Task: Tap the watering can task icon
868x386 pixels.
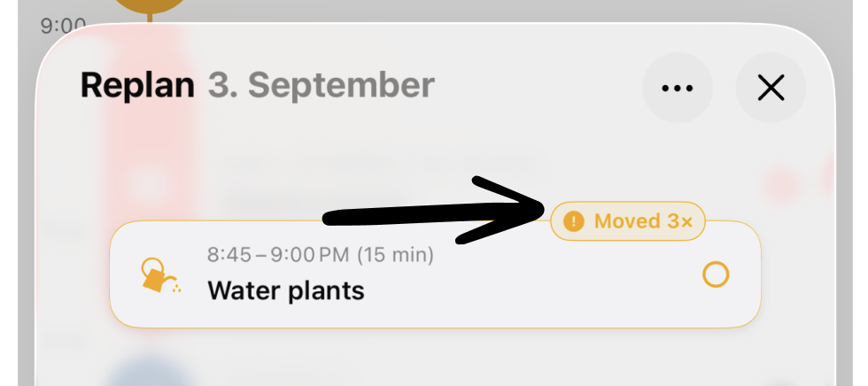Action: [x=160, y=275]
